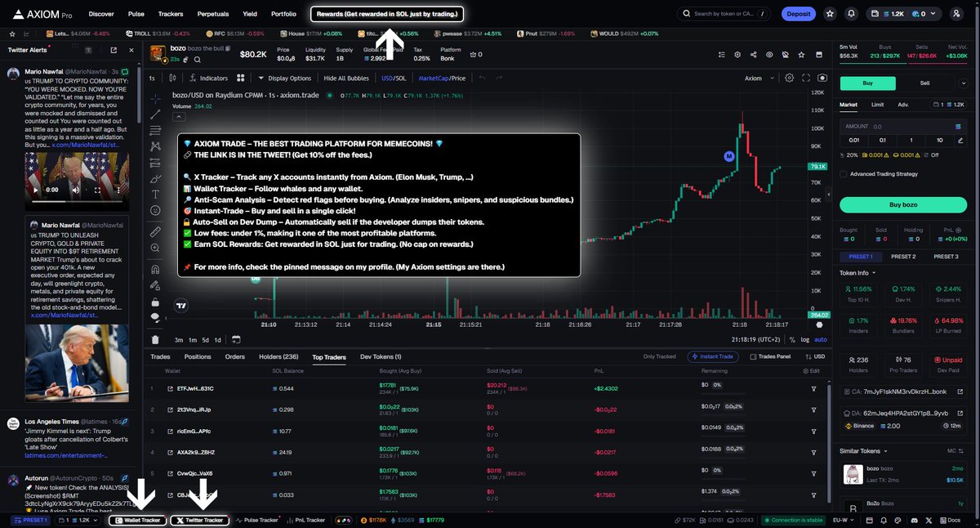Open Display Options dropdown

point(285,78)
